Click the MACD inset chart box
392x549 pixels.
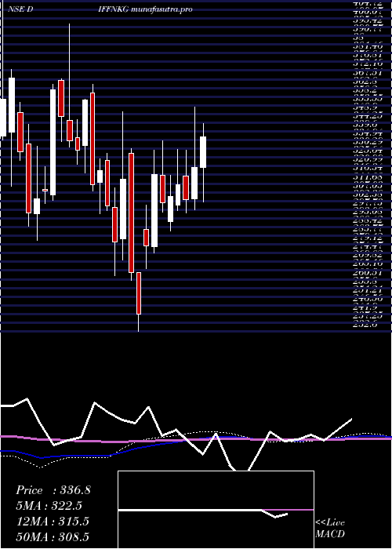tap(216, 510)
